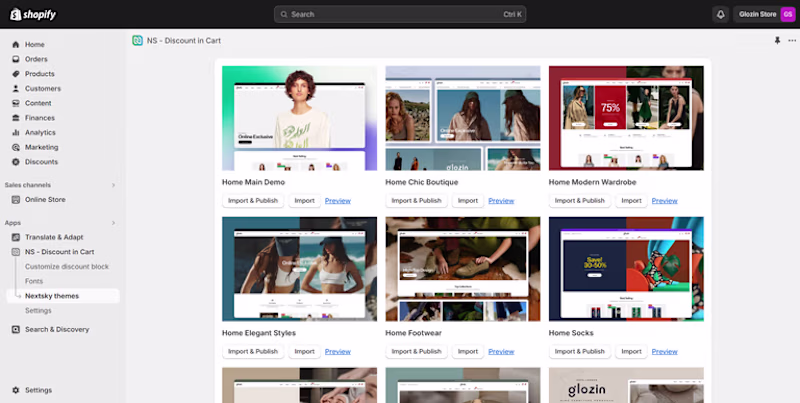Click the top search field
The height and width of the screenshot is (403, 800).
pyautogui.click(x=400, y=14)
